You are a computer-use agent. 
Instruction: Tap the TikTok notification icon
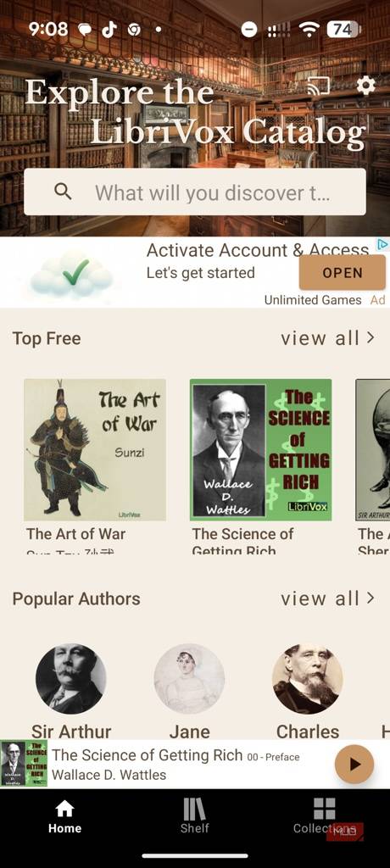(x=109, y=30)
